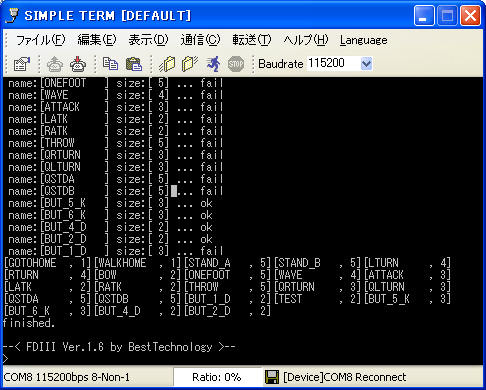The height and width of the screenshot is (390, 486).
Task: Expand the Baudrate dropdown arrow
Action: click(x=366, y=63)
